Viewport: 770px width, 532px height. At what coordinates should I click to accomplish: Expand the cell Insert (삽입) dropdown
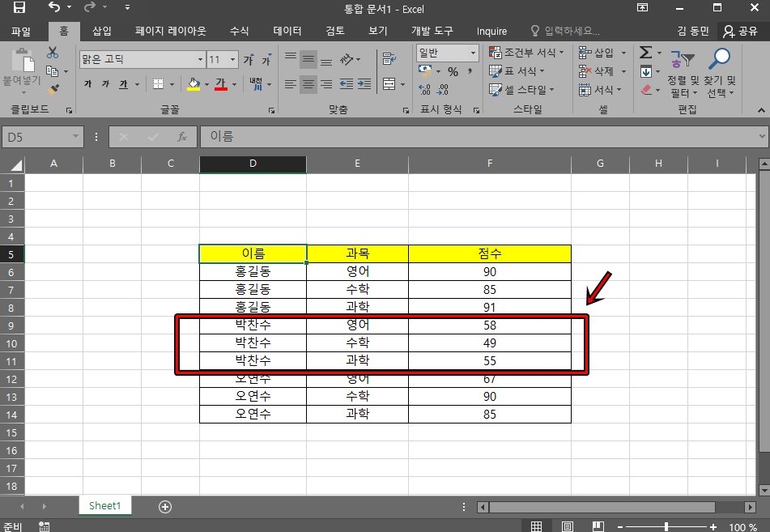point(623,53)
